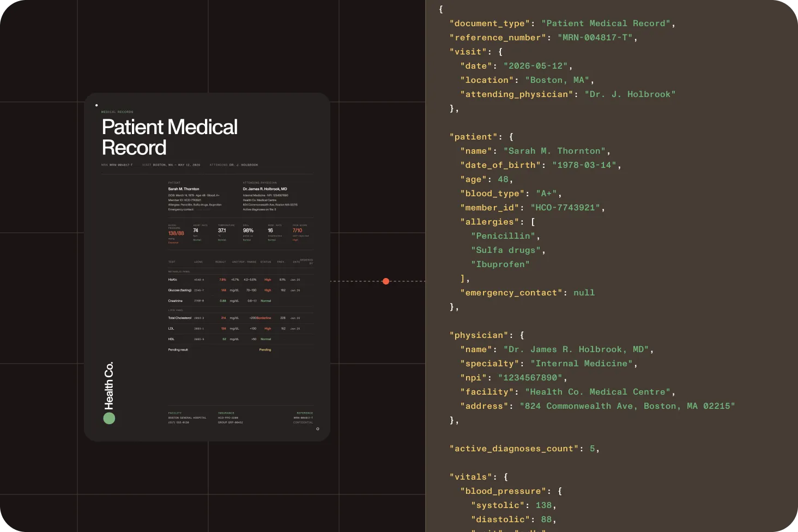798x532 pixels.
Task: Click "Ibuprofen" in the JSON array
Action: point(500,264)
